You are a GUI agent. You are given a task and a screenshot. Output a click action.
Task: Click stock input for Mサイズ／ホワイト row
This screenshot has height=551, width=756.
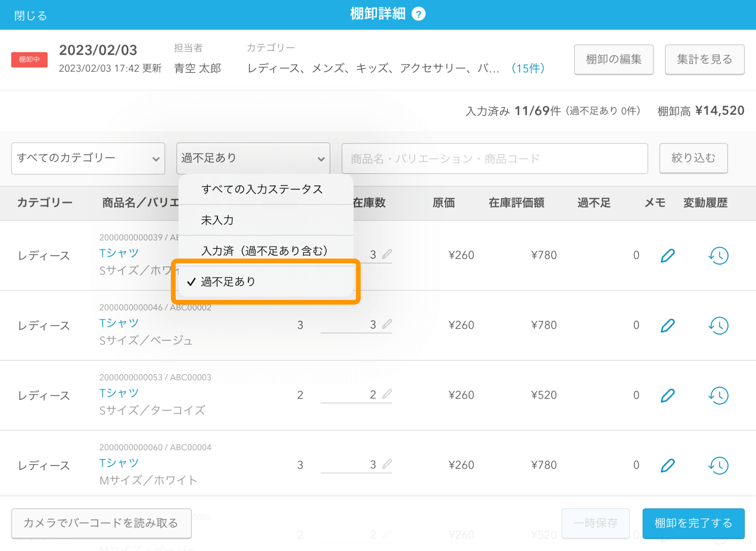[356, 465]
